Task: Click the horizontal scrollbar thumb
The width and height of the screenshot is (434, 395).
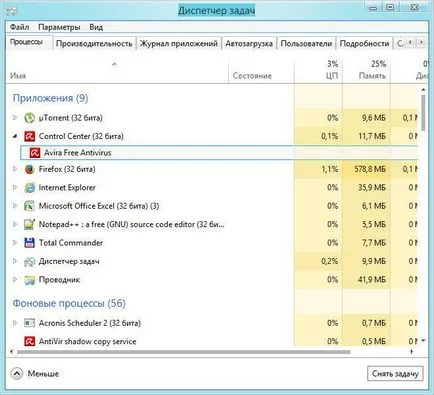Action: click(x=184, y=352)
